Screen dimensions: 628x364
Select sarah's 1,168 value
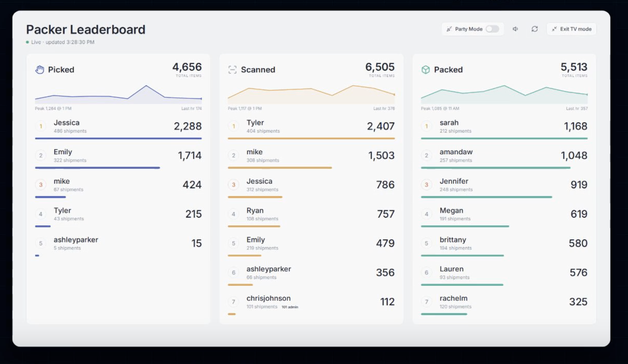click(575, 126)
